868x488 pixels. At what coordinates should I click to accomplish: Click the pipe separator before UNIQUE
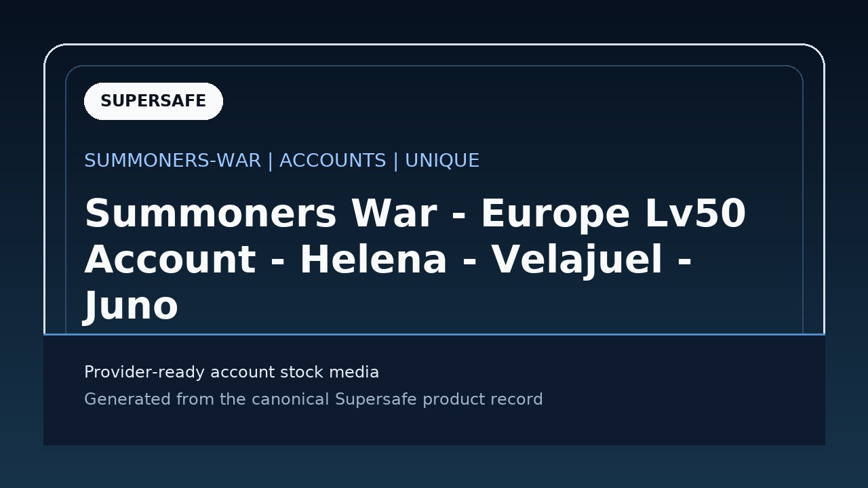[x=395, y=161]
